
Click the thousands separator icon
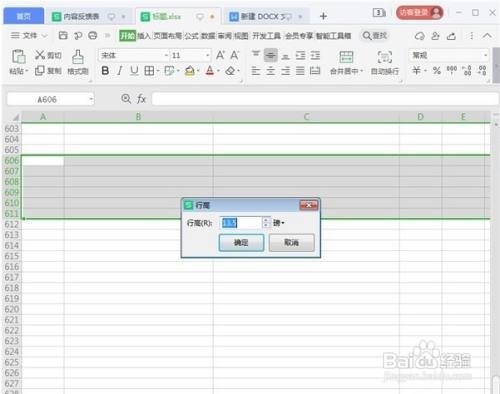(452, 70)
